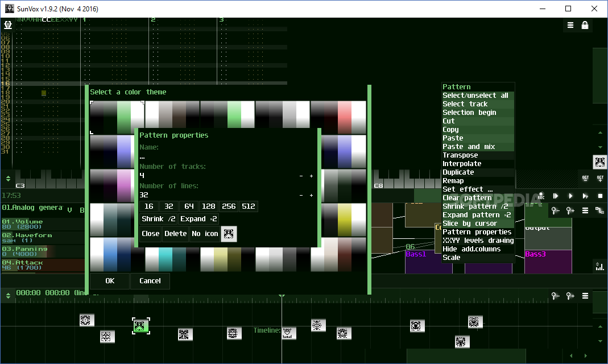Select the Bass3 module
This screenshot has width=608, height=364.
548,262
